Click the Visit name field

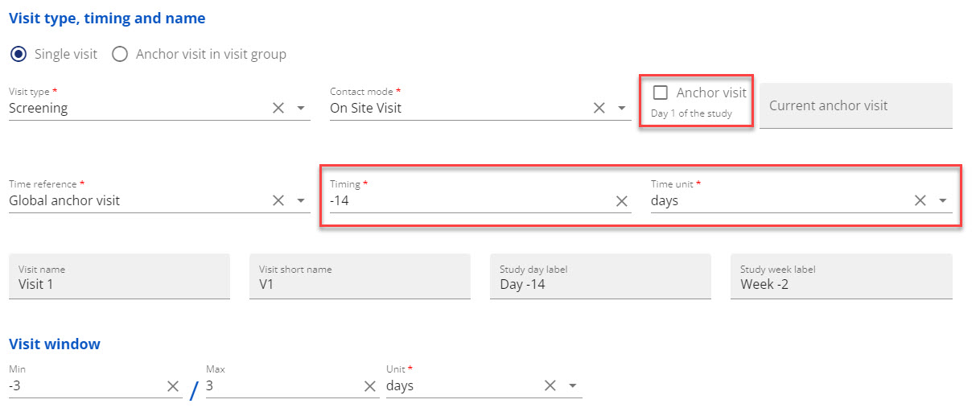tap(119, 277)
